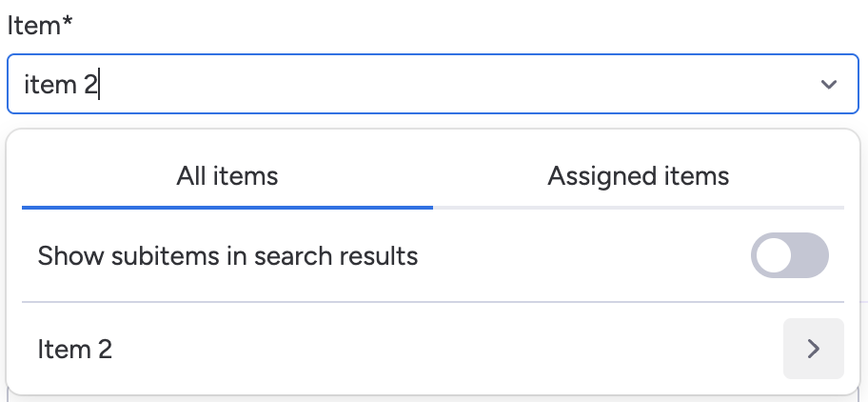
Task: Collapse the Item dropdown list
Action: [828, 85]
